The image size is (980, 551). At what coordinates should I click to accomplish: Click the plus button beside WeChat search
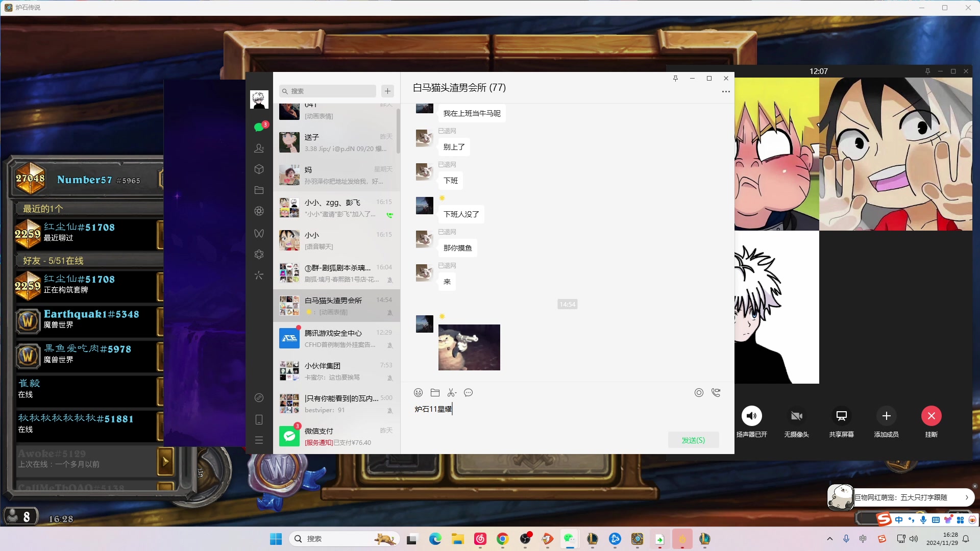(x=387, y=91)
